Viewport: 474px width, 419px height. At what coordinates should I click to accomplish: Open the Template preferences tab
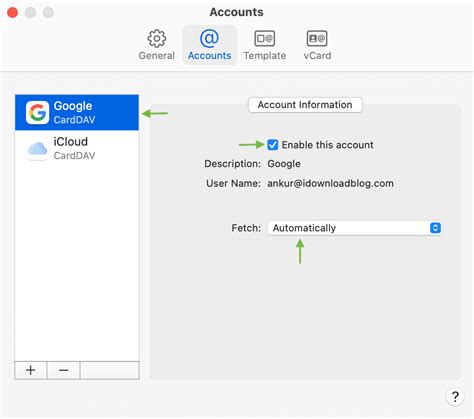265,45
